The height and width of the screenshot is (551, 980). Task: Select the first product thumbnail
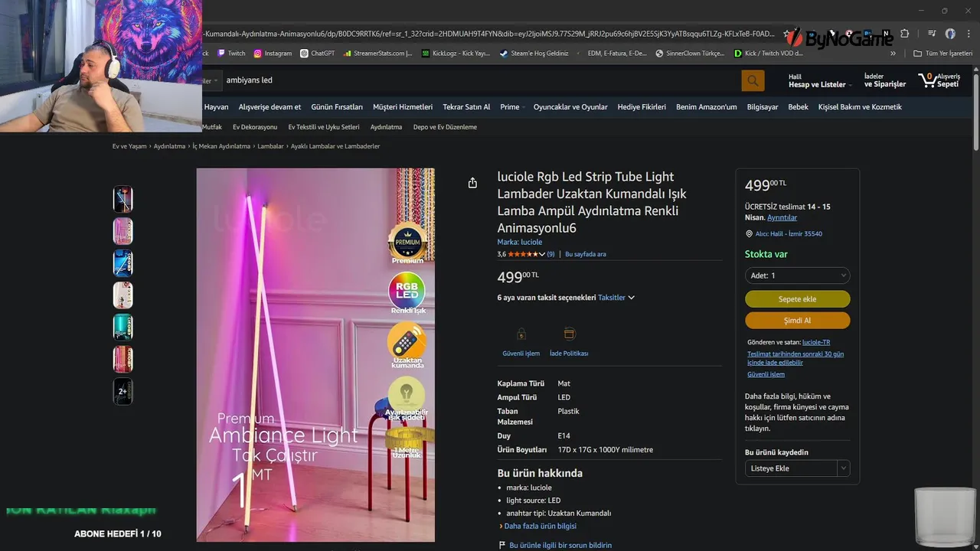point(122,199)
